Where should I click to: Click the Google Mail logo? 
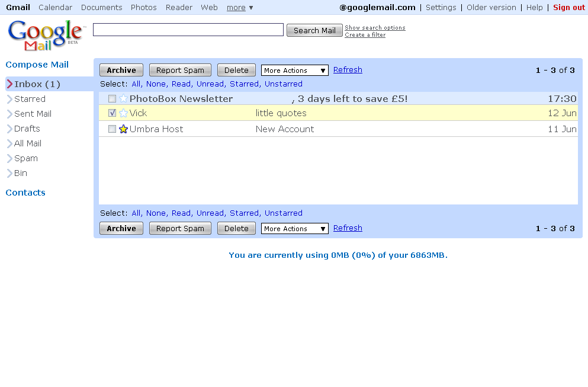[x=46, y=35]
